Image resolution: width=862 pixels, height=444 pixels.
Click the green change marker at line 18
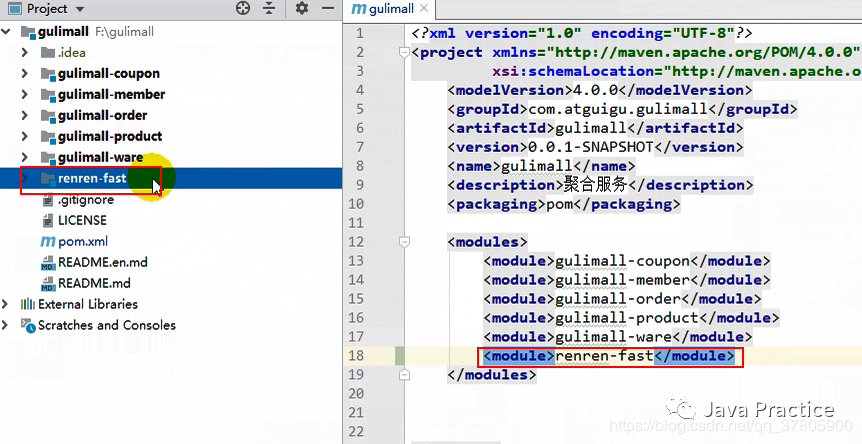click(x=400, y=356)
